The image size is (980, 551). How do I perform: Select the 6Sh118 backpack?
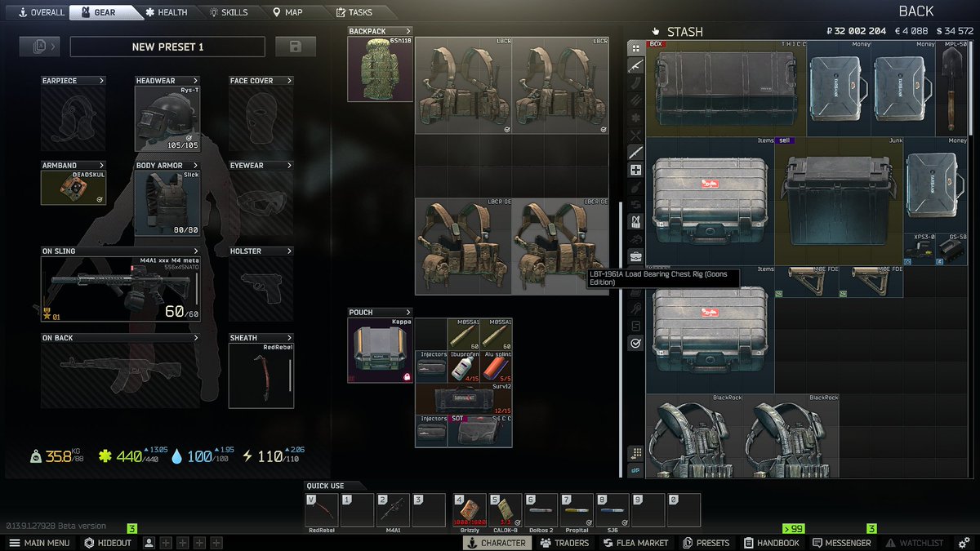[381, 69]
